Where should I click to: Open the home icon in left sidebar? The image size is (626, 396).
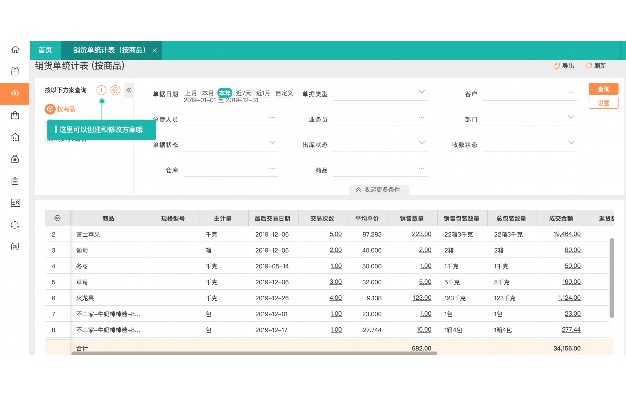[15, 50]
